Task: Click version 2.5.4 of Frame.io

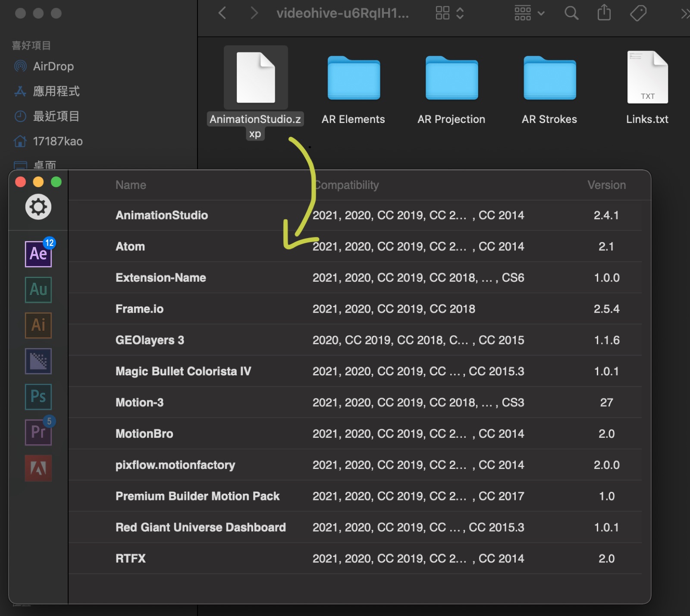Action: click(x=606, y=309)
